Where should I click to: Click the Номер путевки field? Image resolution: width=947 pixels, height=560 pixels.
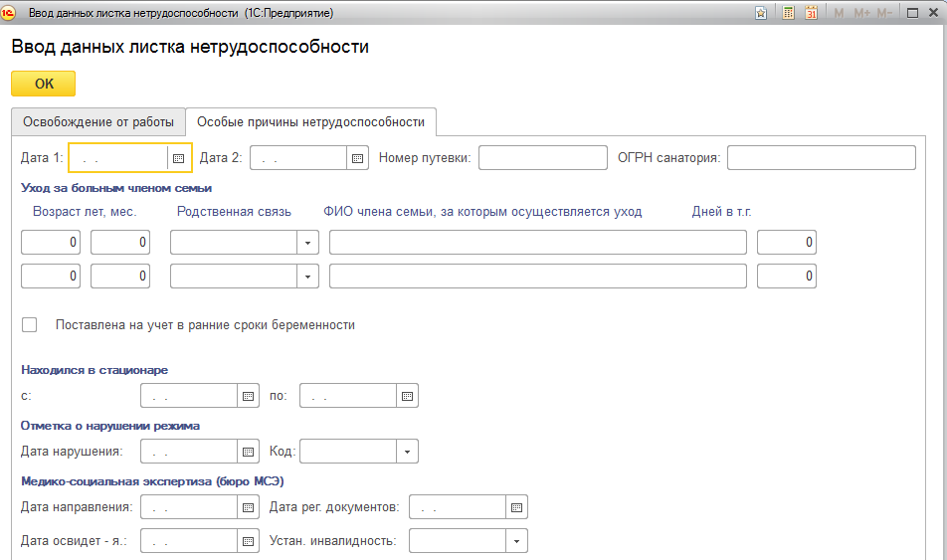click(543, 158)
